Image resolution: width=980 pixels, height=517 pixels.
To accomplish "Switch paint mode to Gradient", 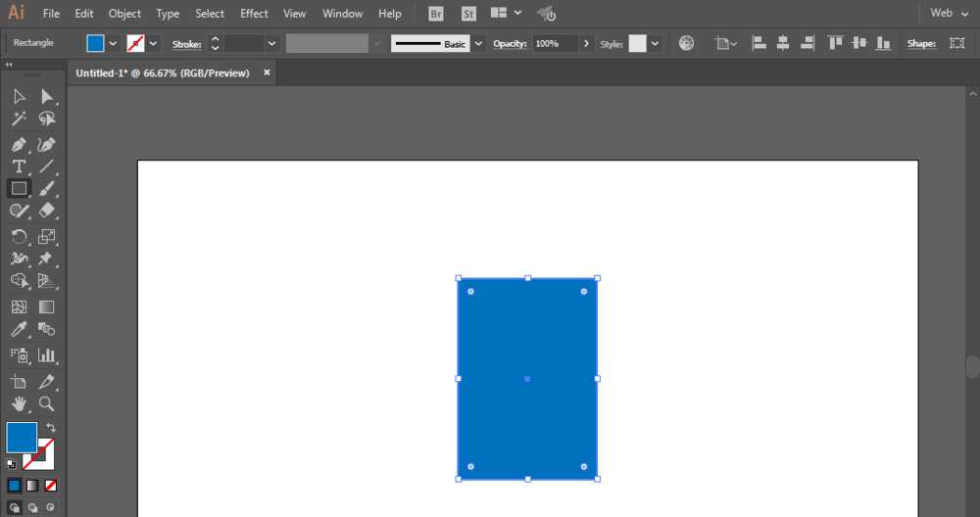I will pos(32,485).
